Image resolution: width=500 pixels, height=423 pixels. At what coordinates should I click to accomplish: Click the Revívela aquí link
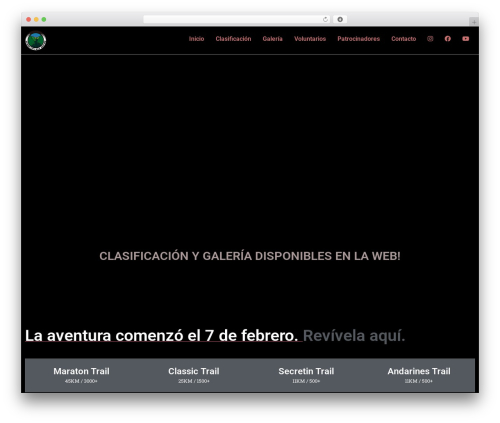(x=354, y=335)
